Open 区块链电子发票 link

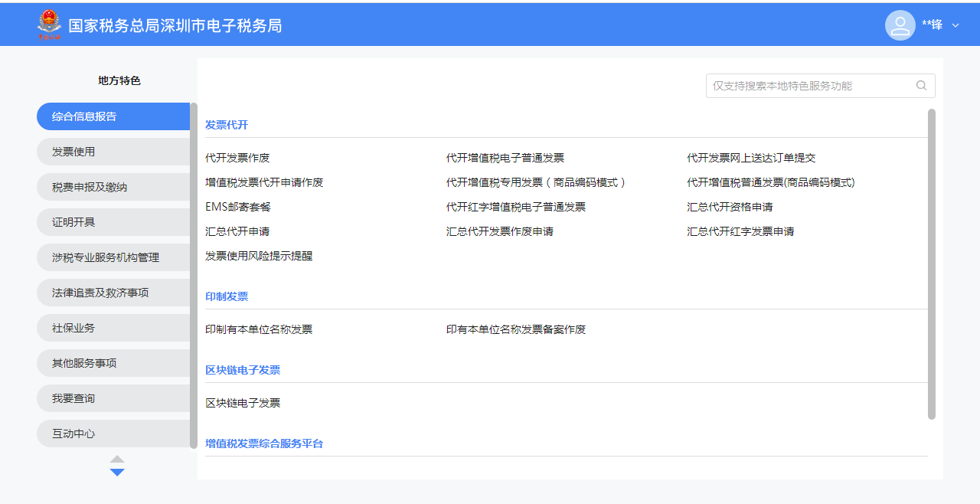coord(243,403)
